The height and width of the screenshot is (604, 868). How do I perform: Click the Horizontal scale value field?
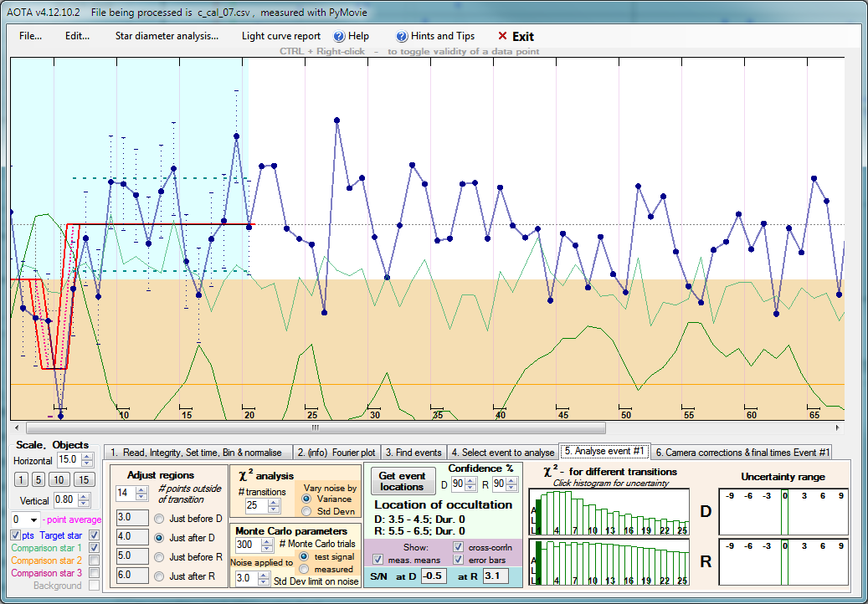68,460
